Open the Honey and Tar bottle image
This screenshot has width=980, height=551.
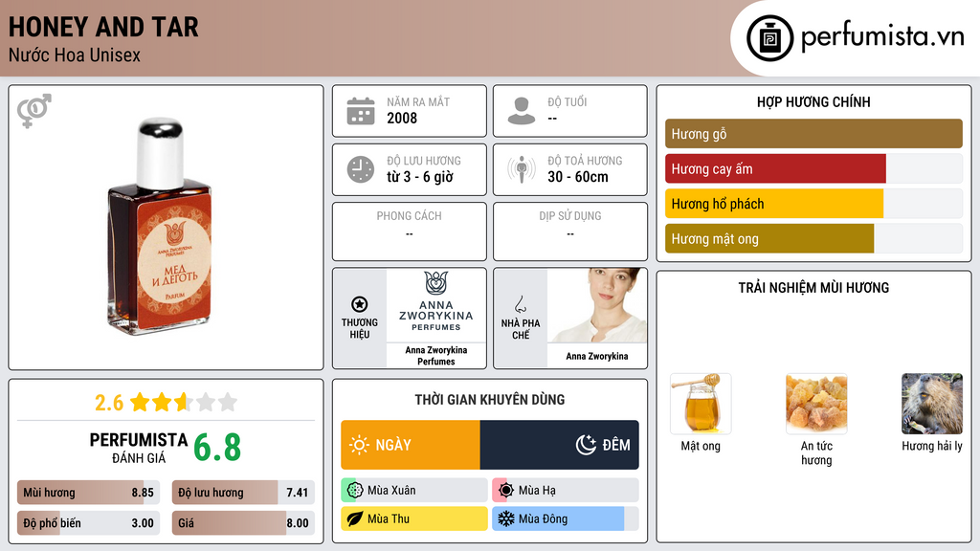coord(160,226)
